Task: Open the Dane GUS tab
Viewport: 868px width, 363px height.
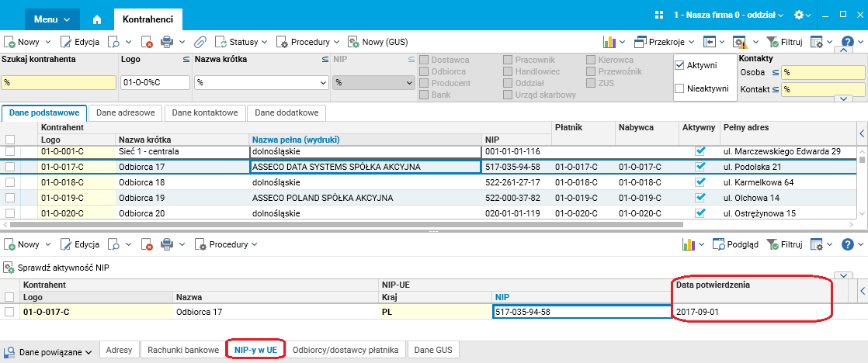Action: pos(433,351)
